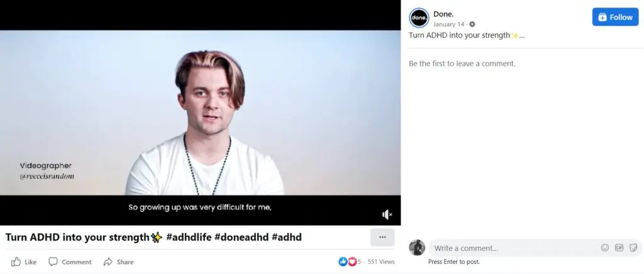Open the Done. page profile picture
This screenshot has width=644, height=274.
(x=419, y=18)
